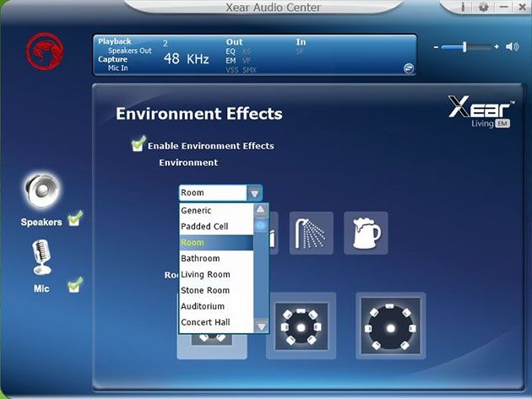Click the Mic label in sidebar
Viewport: 532px width, 399px height.
point(41,288)
